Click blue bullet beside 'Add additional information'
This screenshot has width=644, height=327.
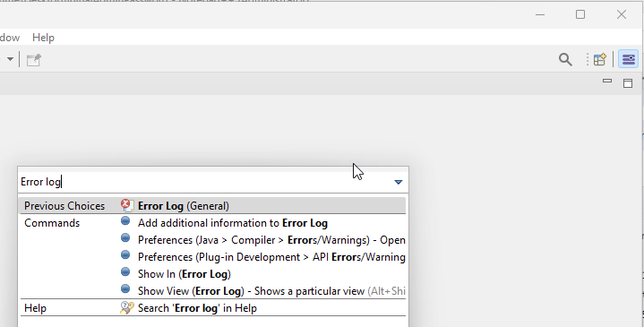125,221
